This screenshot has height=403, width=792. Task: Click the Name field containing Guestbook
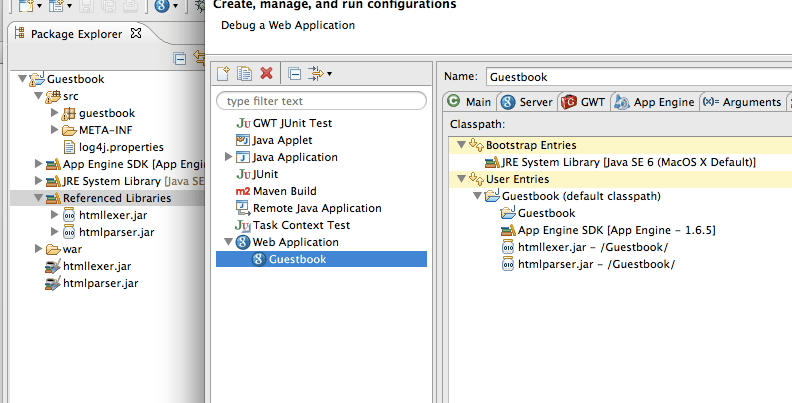[x=638, y=77]
